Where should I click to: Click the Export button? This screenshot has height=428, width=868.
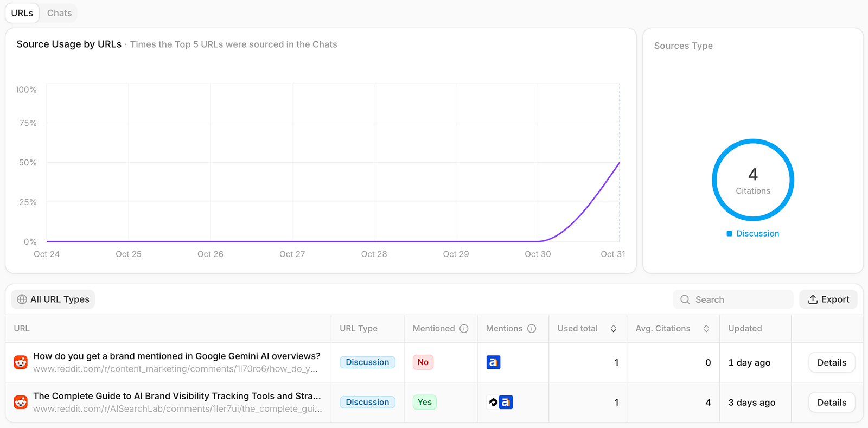pyautogui.click(x=828, y=299)
